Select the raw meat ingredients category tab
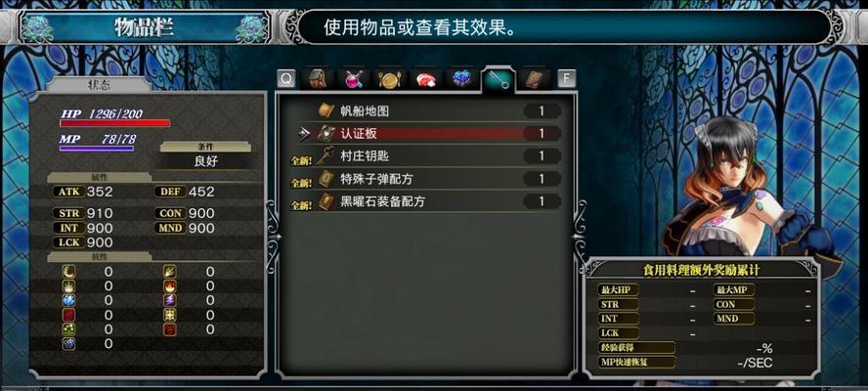868x391 pixels. [x=425, y=80]
